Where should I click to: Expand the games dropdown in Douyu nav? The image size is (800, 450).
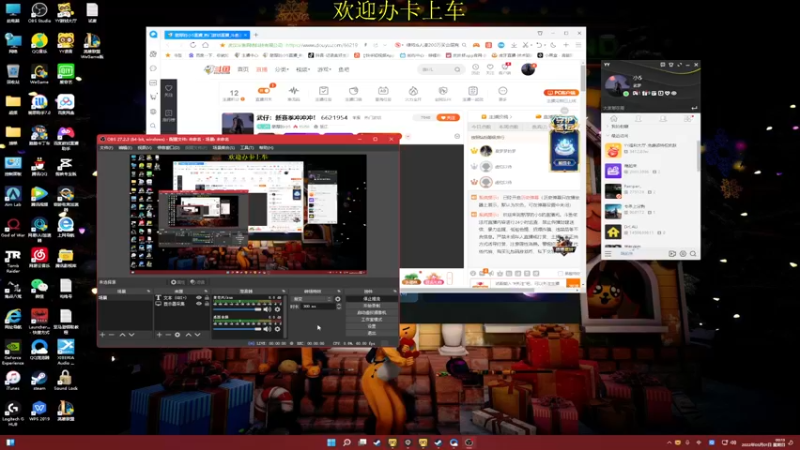pyautogui.click(x=324, y=69)
